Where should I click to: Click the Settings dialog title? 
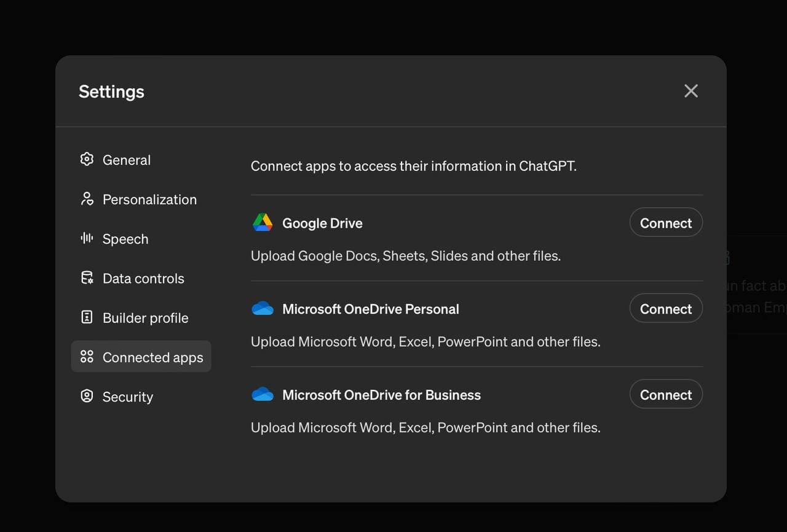click(x=111, y=92)
